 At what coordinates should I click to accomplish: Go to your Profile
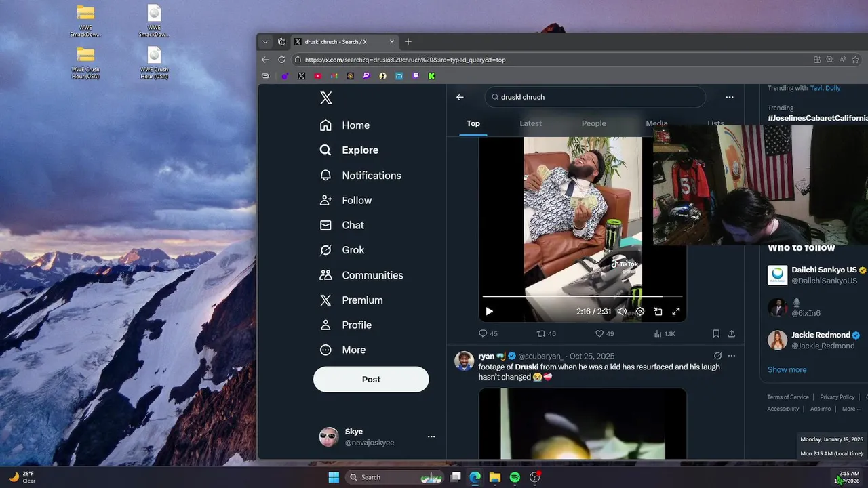(x=346, y=325)
